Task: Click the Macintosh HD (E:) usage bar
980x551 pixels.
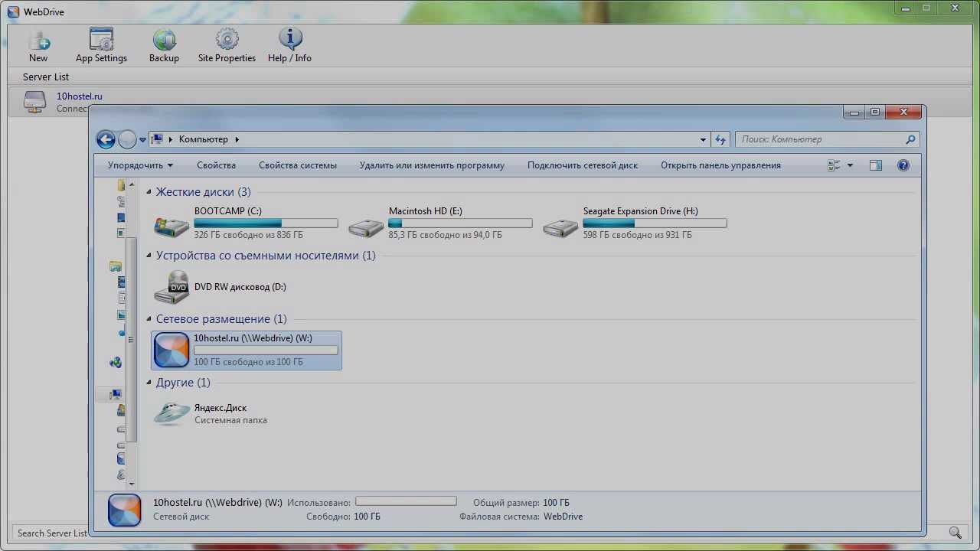Action: pos(460,223)
